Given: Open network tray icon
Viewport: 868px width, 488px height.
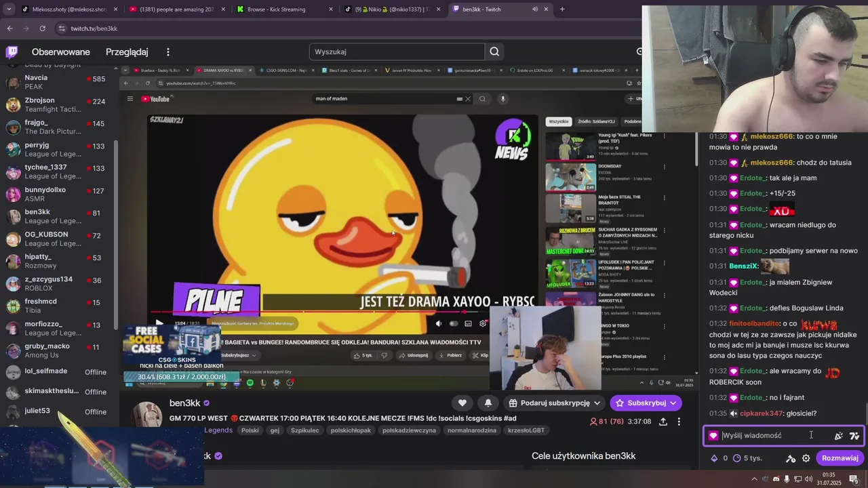Looking at the screenshot, I should (798, 479).
